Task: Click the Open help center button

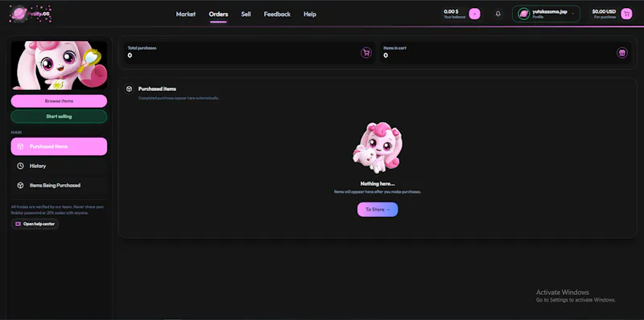Action: (35, 224)
